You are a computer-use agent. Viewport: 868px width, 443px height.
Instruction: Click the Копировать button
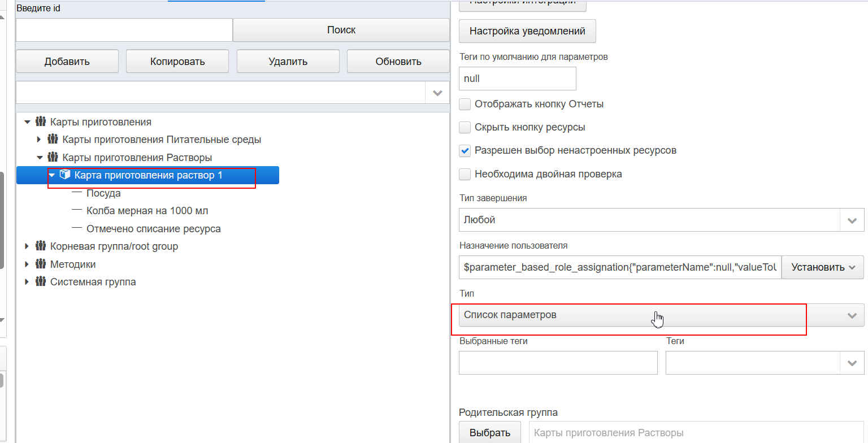[x=177, y=62]
